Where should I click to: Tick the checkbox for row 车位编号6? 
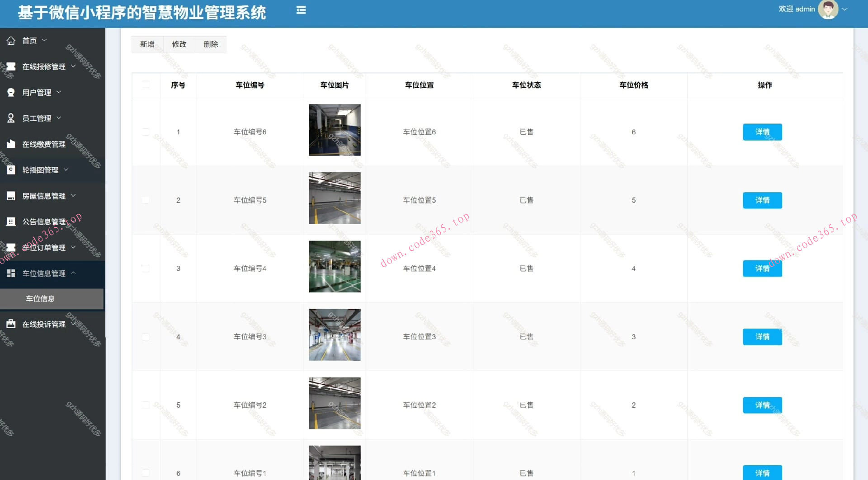146,132
